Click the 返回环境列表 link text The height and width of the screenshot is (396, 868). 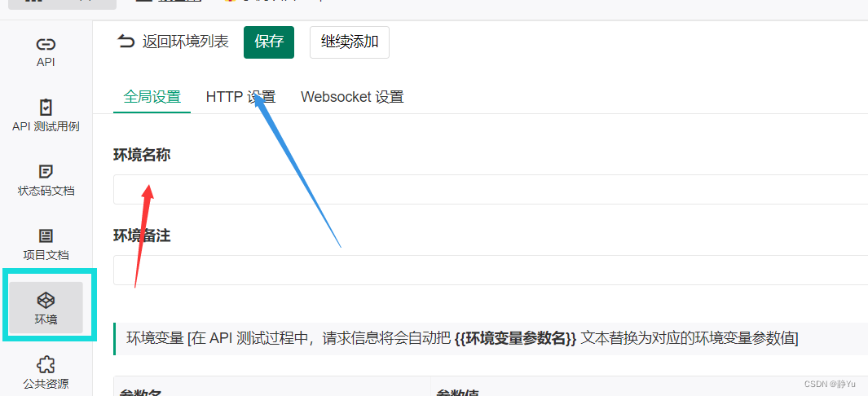[186, 42]
